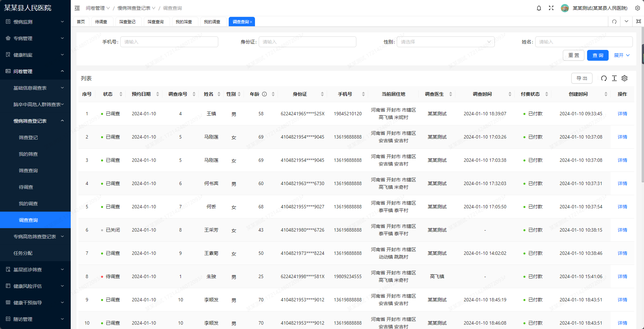The height and width of the screenshot is (329, 644).
Task: Click the age column info icon
Action: [x=264, y=94]
